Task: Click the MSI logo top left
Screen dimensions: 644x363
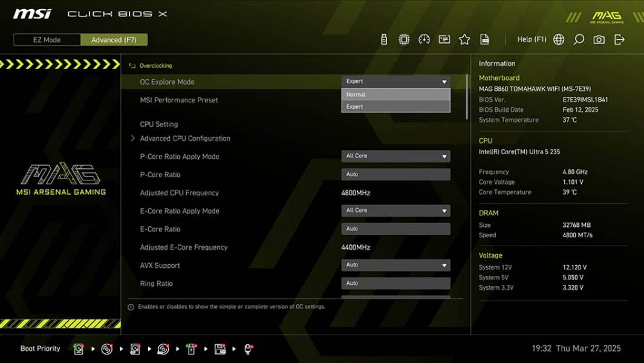Action: tap(32, 14)
